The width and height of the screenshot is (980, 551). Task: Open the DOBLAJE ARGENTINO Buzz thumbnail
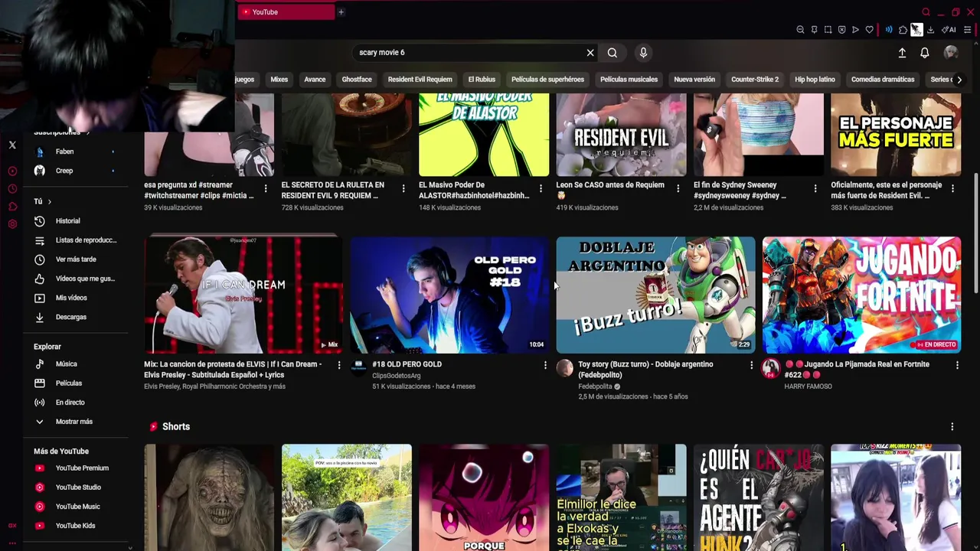(x=655, y=295)
